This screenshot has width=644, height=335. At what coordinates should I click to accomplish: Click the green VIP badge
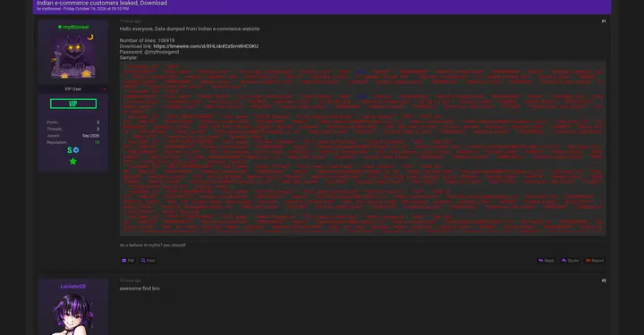tap(73, 104)
